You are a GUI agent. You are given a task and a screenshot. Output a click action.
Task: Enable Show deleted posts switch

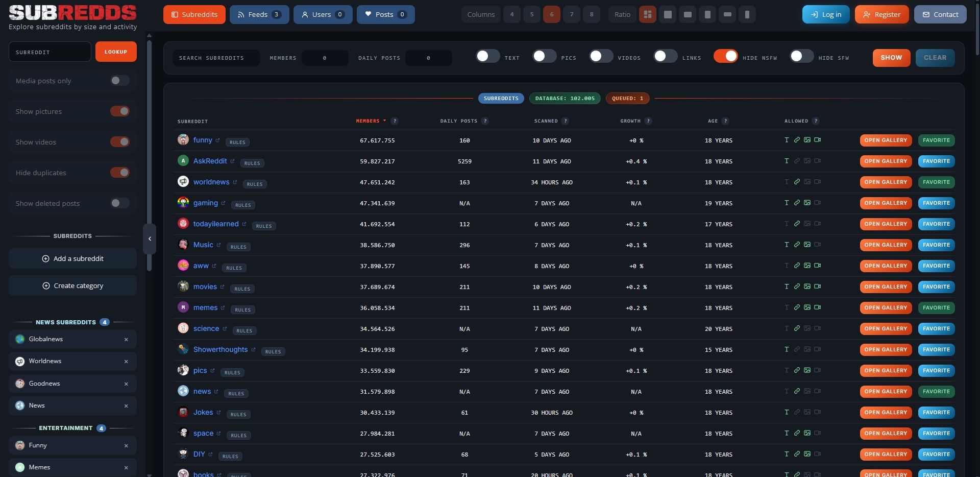[120, 203]
